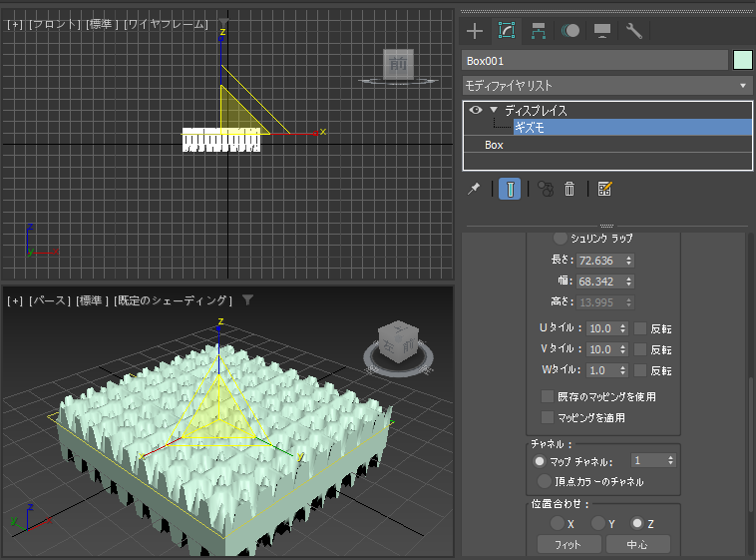Click the 長さ value field
Viewport: 756px width, 560px height.
[599, 261]
